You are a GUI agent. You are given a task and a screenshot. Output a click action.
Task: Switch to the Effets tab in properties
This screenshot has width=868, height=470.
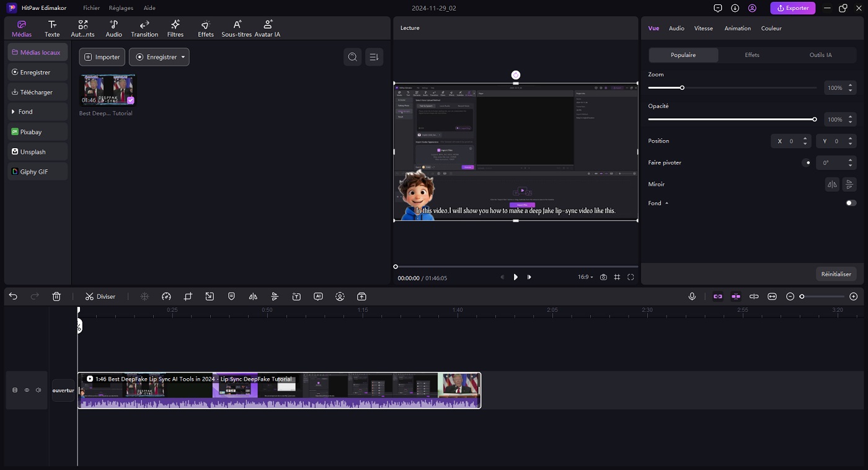coord(751,55)
